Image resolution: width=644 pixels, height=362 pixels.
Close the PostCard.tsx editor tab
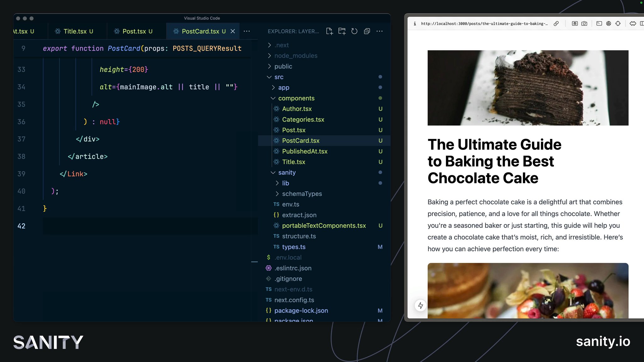(233, 31)
